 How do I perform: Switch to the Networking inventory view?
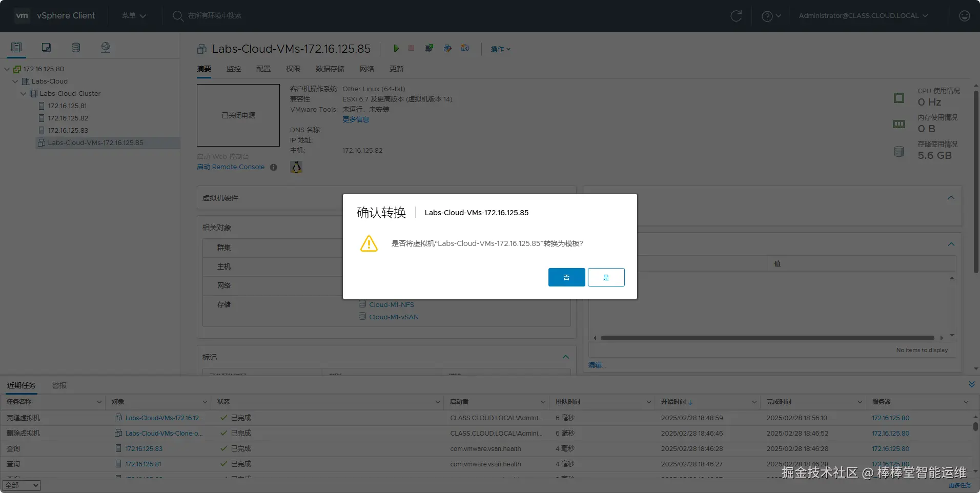tap(106, 48)
